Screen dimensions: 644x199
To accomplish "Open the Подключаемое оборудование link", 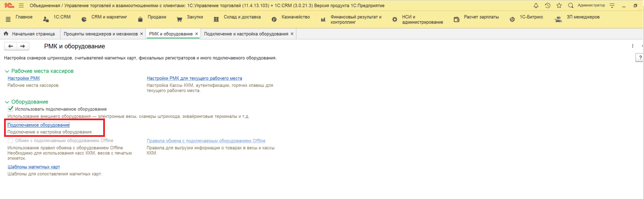I will pyautogui.click(x=38, y=125).
